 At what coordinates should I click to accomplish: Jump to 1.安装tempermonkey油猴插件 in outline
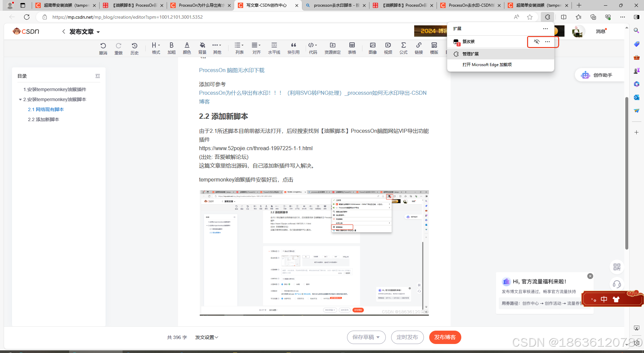tap(55, 89)
